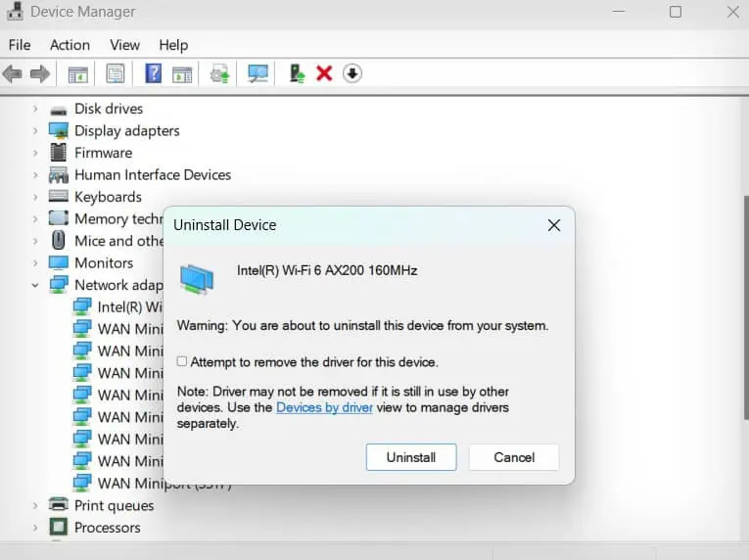749x560 pixels.
Task: Select the Intel(R) Wi tree item
Action: (130, 306)
